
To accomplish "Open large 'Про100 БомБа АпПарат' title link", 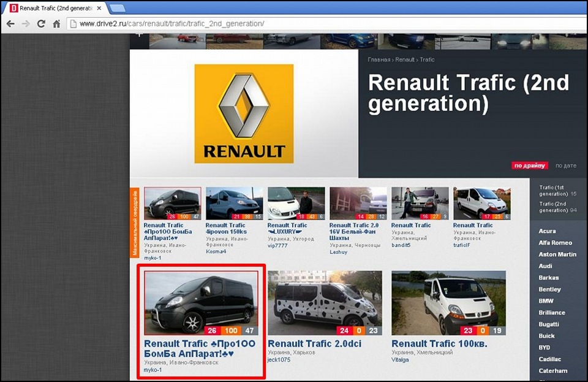I will (x=200, y=349).
